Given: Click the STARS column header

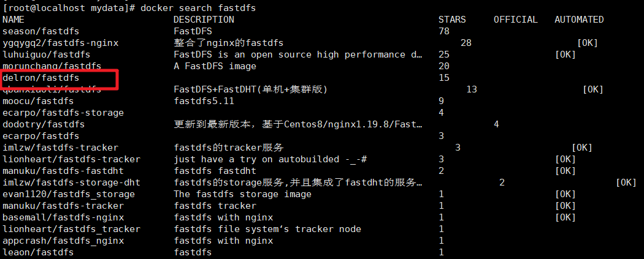Looking at the screenshot, I should tap(452, 19).
